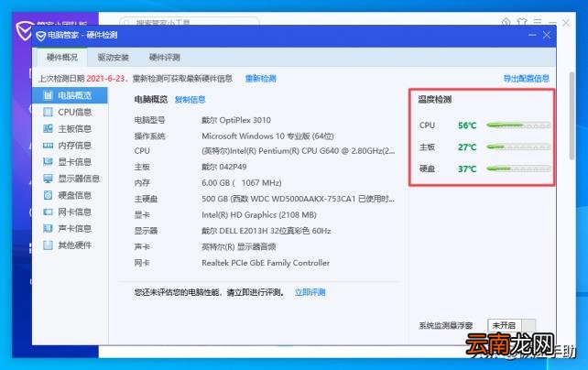Screen dimensions: 588x370
Task: Click the DELL E2013H monitor text
Action: tap(267, 231)
